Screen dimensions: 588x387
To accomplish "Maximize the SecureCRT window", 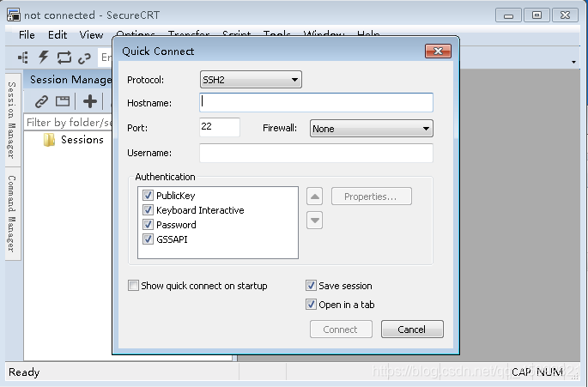I will 536,15.
